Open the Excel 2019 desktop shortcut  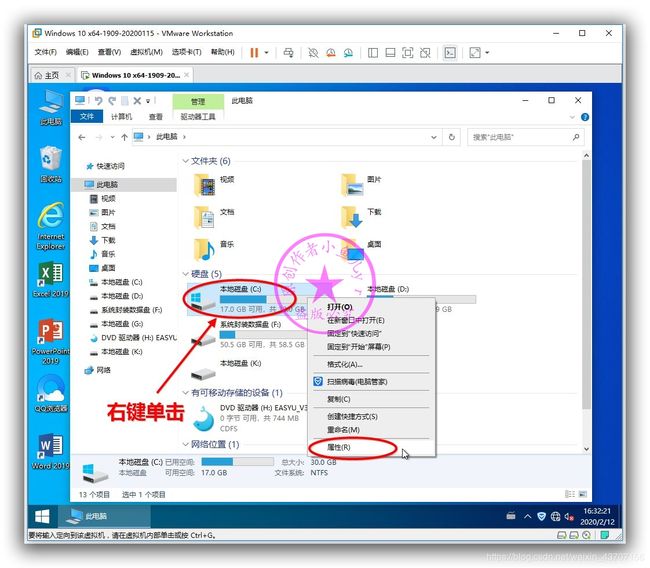coord(51,280)
